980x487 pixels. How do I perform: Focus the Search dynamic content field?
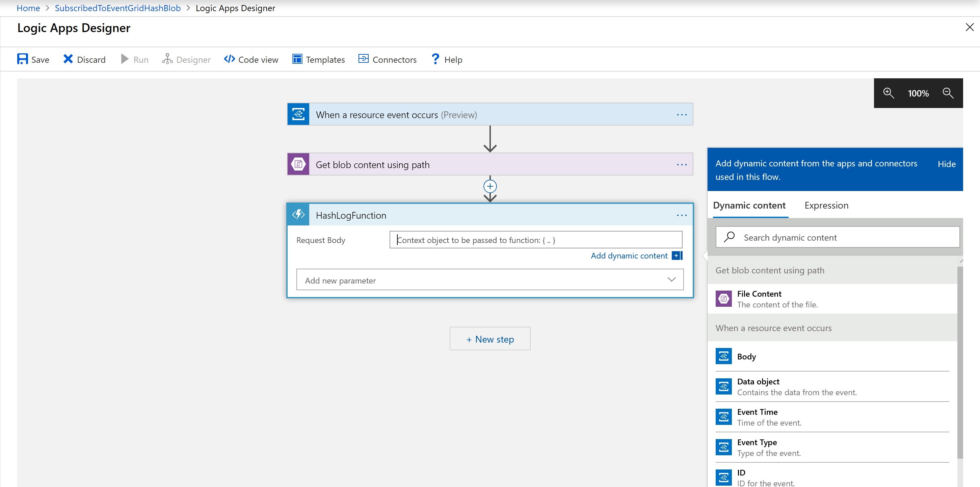click(x=837, y=237)
